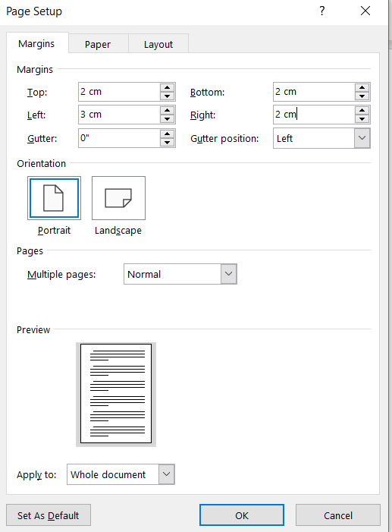This screenshot has height=532, width=392.
Task: Switch to the Paper tab
Action: pos(98,44)
